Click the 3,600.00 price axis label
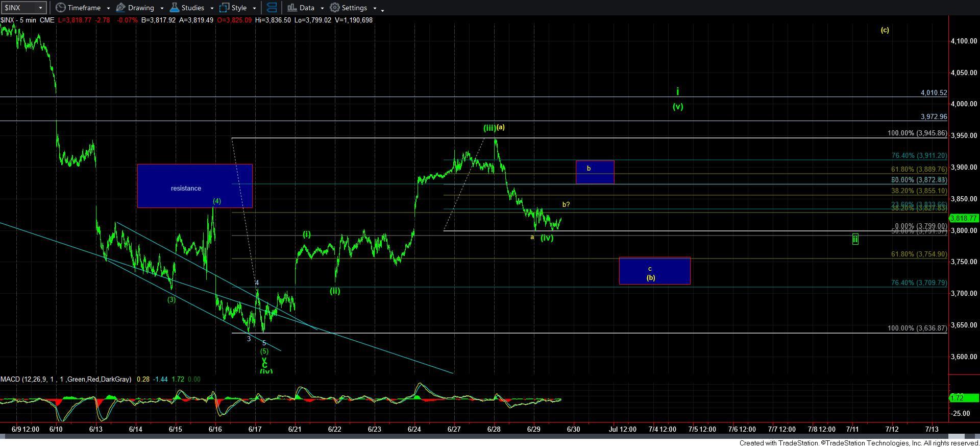This screenshot has height=447, width=980. (x=963, y=357)
